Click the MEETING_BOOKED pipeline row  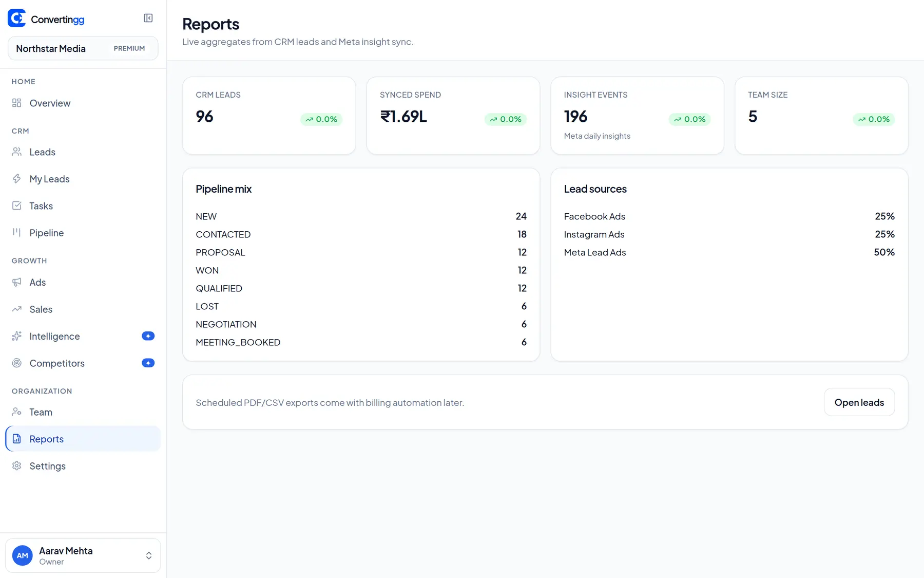(x=361, y=342)
